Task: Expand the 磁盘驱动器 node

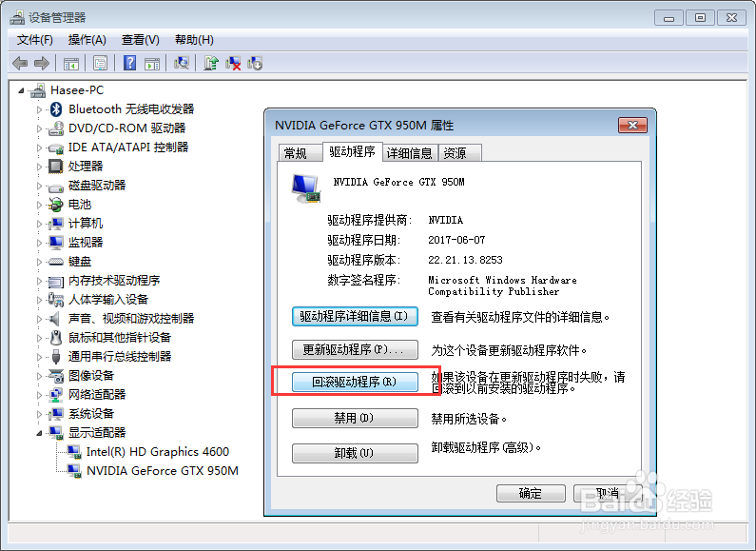Action: point(40,186)
